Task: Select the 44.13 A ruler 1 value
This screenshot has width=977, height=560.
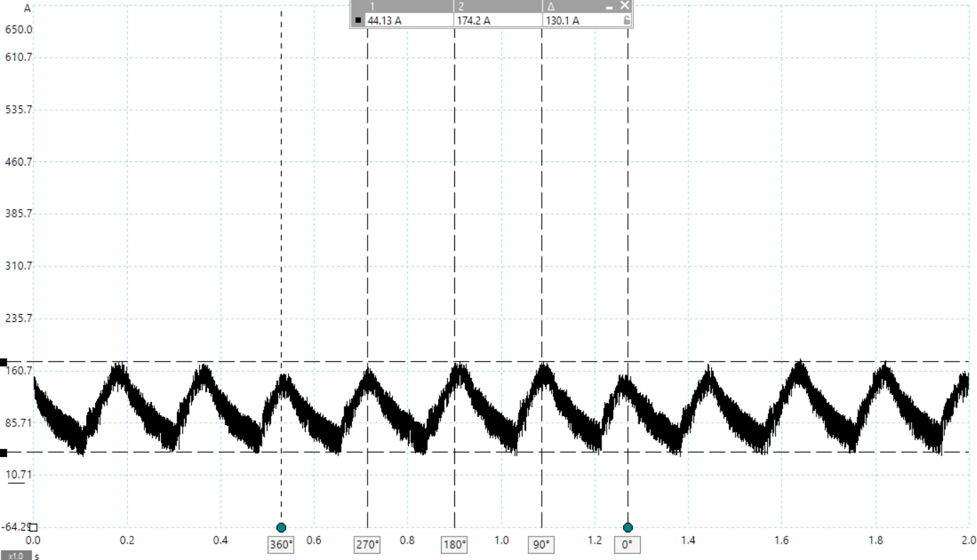Action: (385, 21)
